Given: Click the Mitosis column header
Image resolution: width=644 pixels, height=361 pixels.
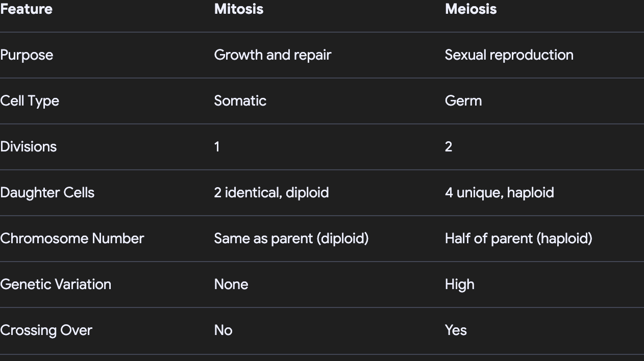Looking at the screenshot, I should coord(238,9).
